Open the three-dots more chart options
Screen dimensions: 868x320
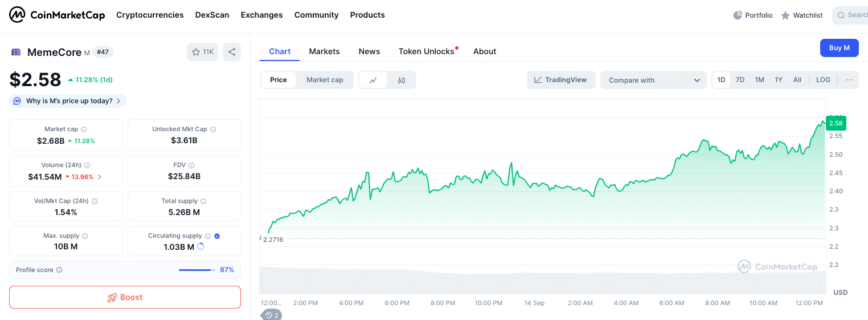849,80
